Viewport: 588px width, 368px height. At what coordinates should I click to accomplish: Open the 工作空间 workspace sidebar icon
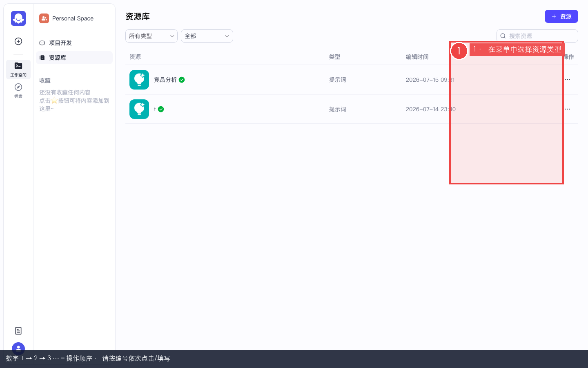(18, 69)
